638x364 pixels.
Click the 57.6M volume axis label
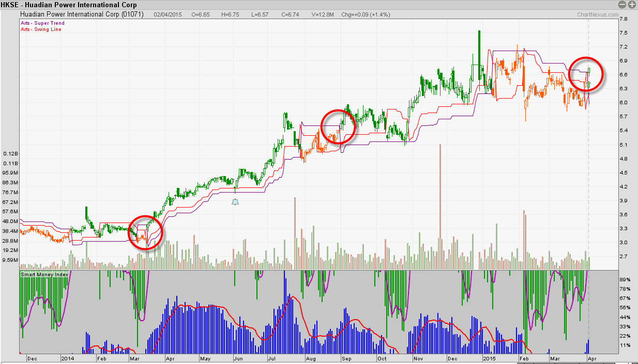pyautogui.click(x=11, y=212)
